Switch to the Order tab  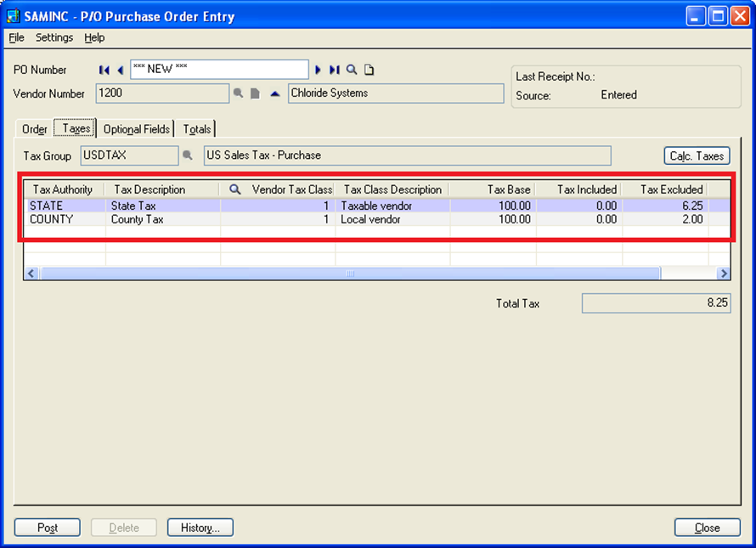point(34,129)
